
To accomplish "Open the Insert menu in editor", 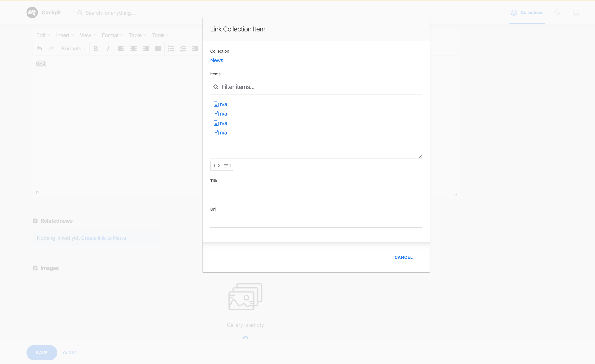I will tap(64, 35).
